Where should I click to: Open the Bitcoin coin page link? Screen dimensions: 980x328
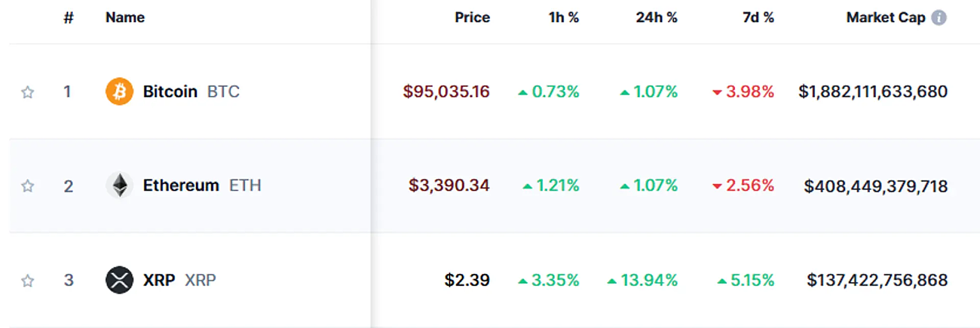191,92
